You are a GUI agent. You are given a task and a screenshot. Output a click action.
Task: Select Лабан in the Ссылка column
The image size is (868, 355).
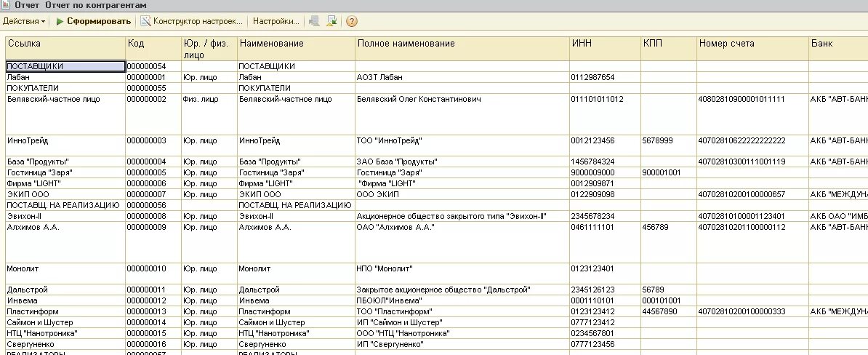(66, 78)
